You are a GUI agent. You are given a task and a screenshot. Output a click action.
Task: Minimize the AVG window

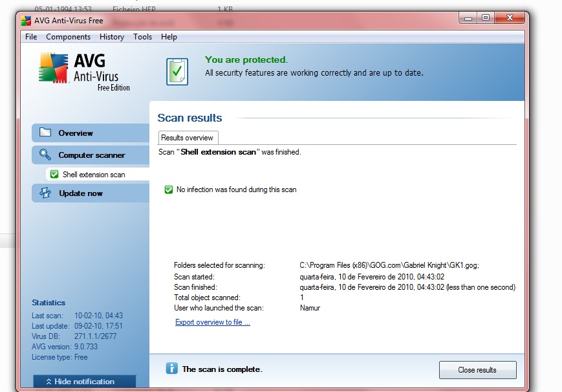pyautogui.click(x=468, y=18)
